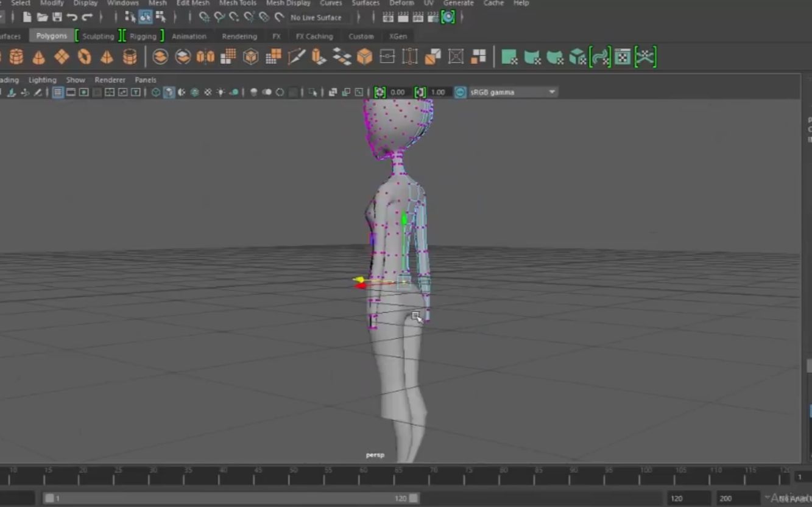Click the No Live Surface button
The height and width of the screenshot is (507, 812).
click(x=316, y=17)
